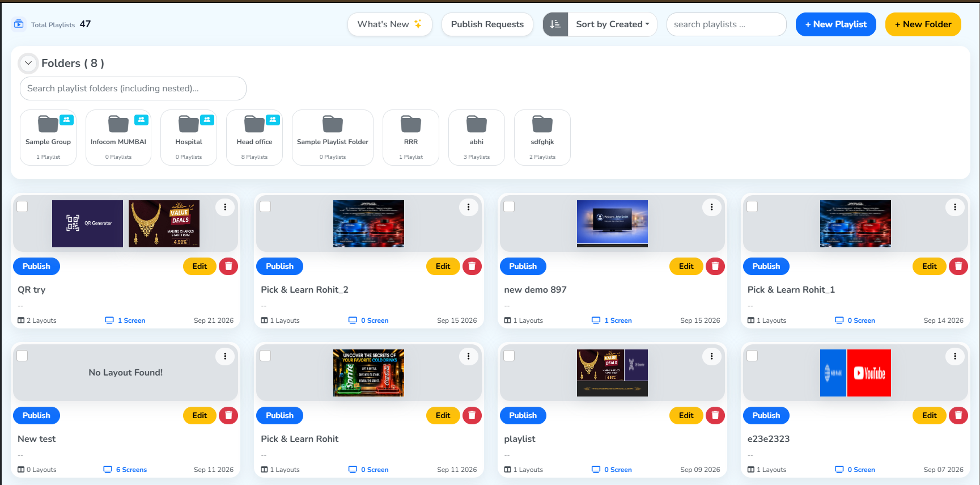
Task: Open the Infocom MUMBAI folder
Action: 118,138
